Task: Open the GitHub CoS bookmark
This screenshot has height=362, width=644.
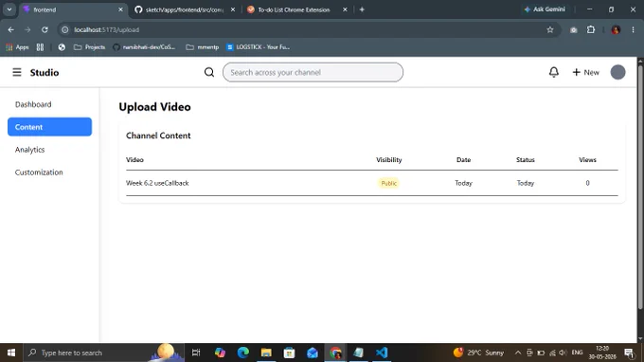Action: [x=144, y=47]
